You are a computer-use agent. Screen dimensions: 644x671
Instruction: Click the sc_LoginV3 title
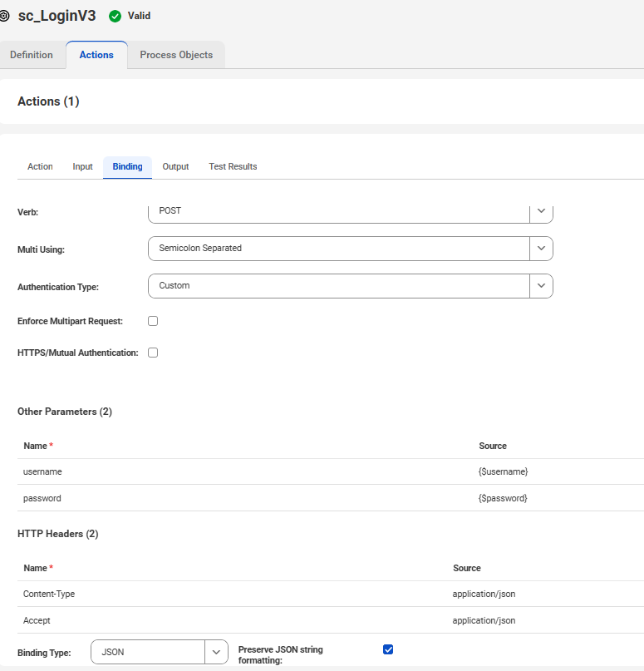coord(57,17)
